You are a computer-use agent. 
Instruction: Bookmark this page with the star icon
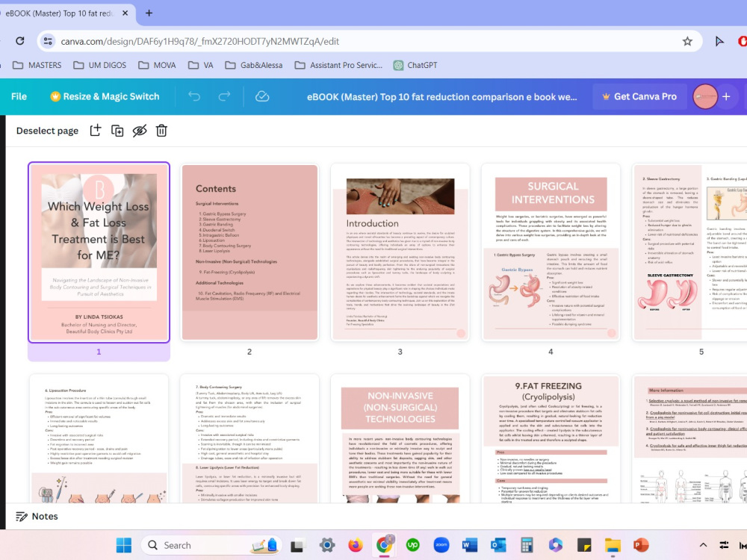pos(687,41)
